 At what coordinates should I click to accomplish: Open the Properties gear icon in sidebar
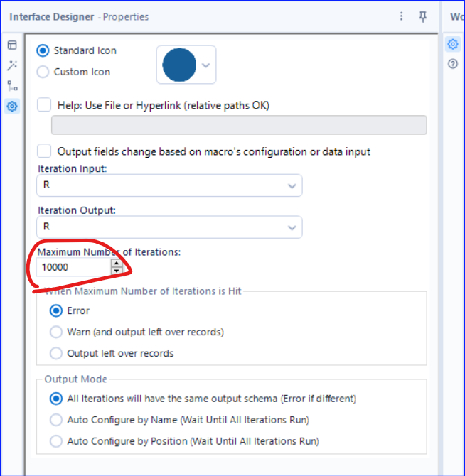pyautogui.click(x=12, y=107)
